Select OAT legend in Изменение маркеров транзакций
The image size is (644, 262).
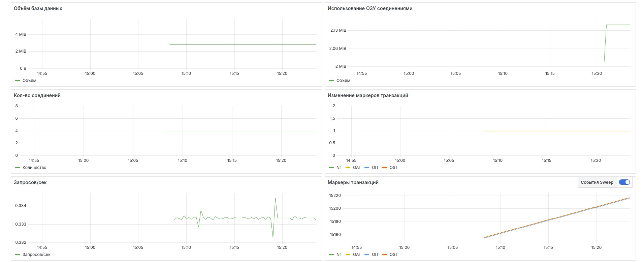(357, 168)
